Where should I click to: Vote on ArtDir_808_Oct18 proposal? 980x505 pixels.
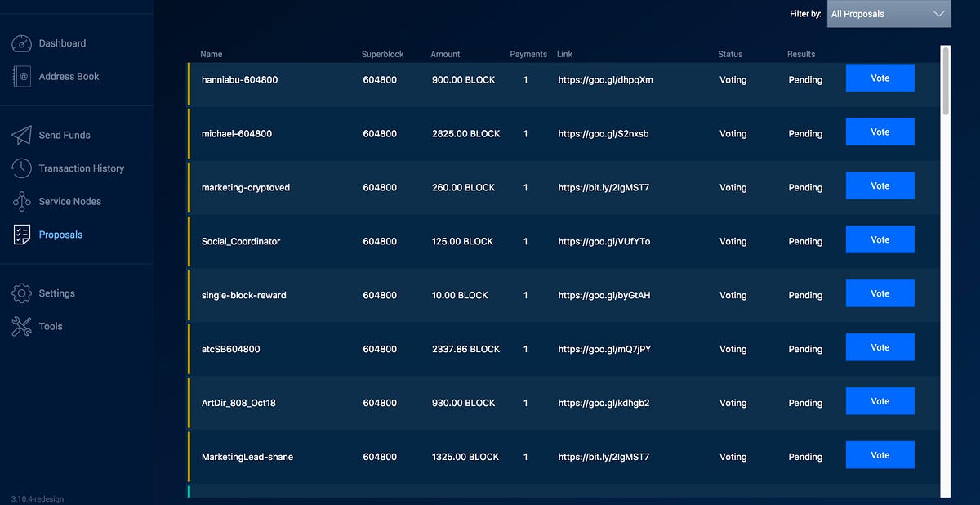click(880, 402)
